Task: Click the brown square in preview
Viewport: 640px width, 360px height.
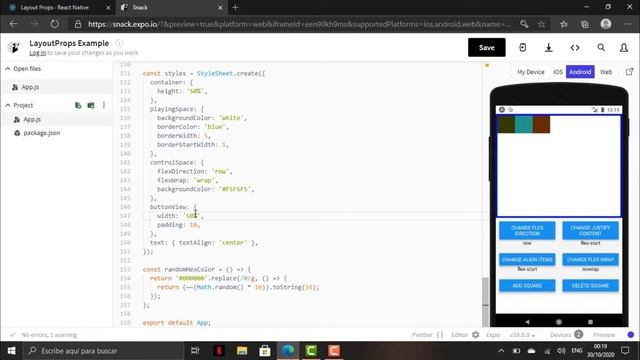Action: [x=541, y=124]
